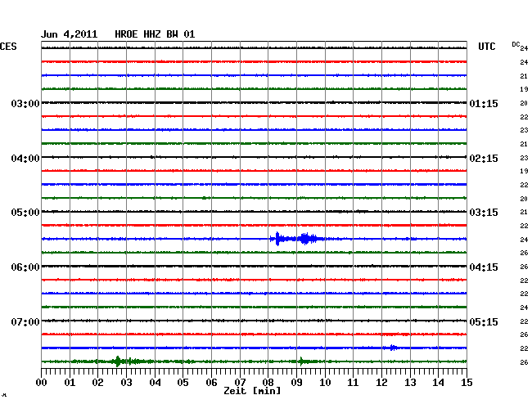
Task: Click the small blue trace event near minute 12
Action: tap(393, 348)
